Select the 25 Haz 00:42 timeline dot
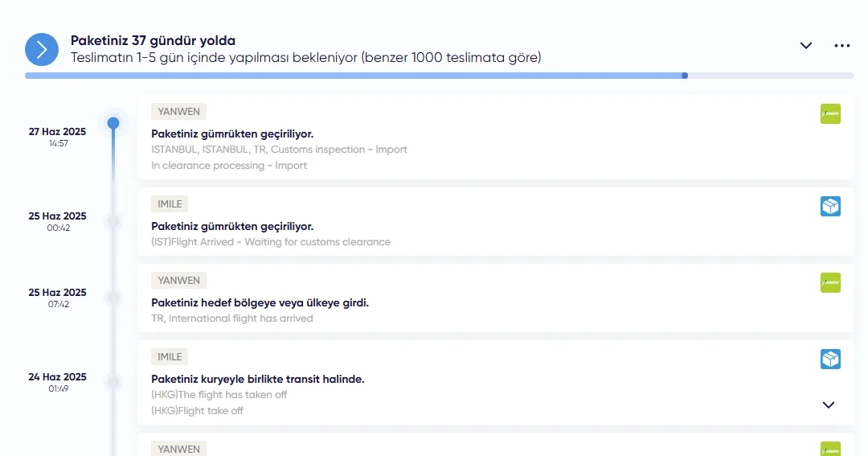 113,221
